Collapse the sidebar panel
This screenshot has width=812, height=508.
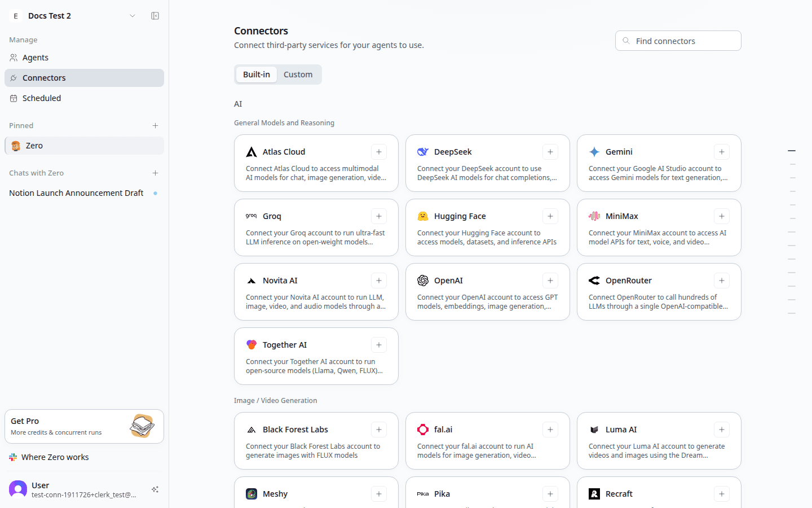[x=155, y=16]
